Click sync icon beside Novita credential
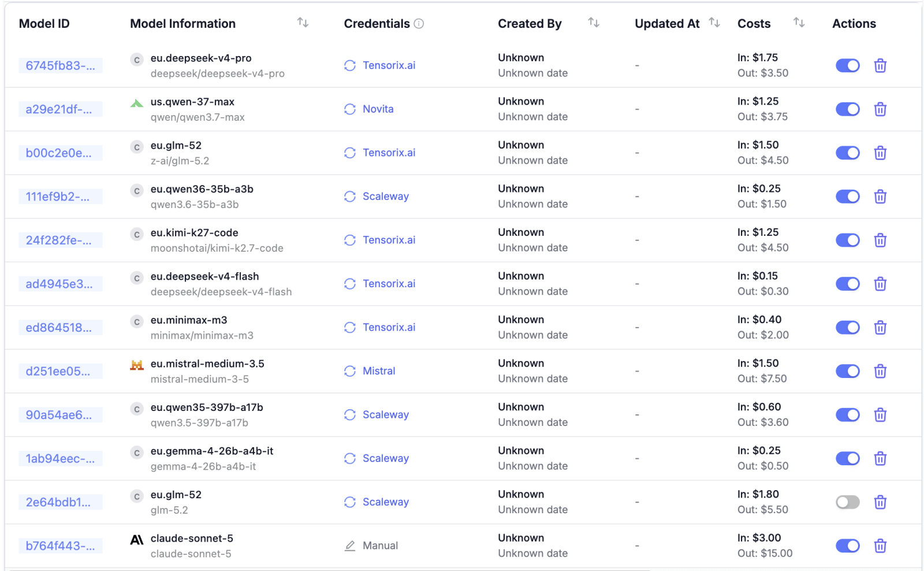The width and height of the screenshot is (924, 571). coord(350,109)
